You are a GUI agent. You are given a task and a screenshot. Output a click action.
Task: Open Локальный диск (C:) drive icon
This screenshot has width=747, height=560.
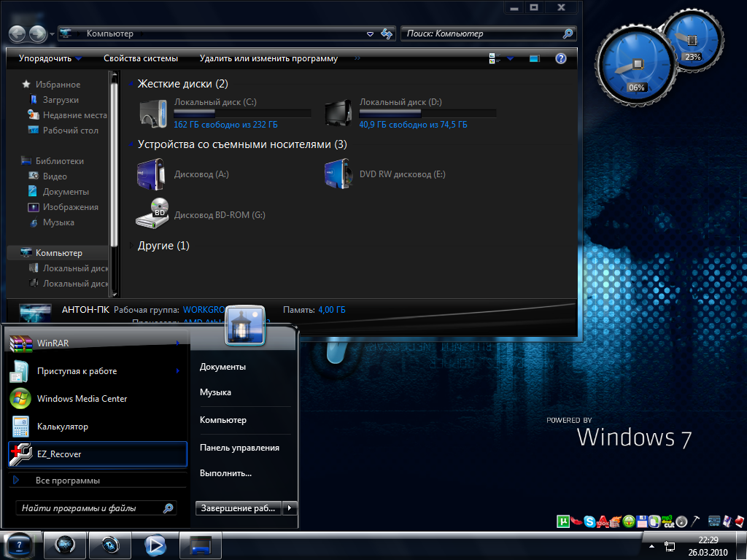tap(153, 113)
